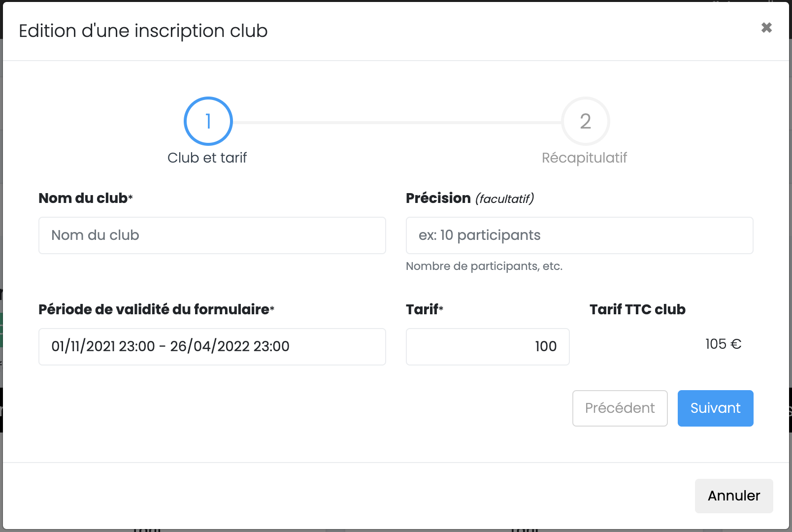Click the 'Précision (facultatif)' label
The image size is (792, 532).
(x=469, y=198)
